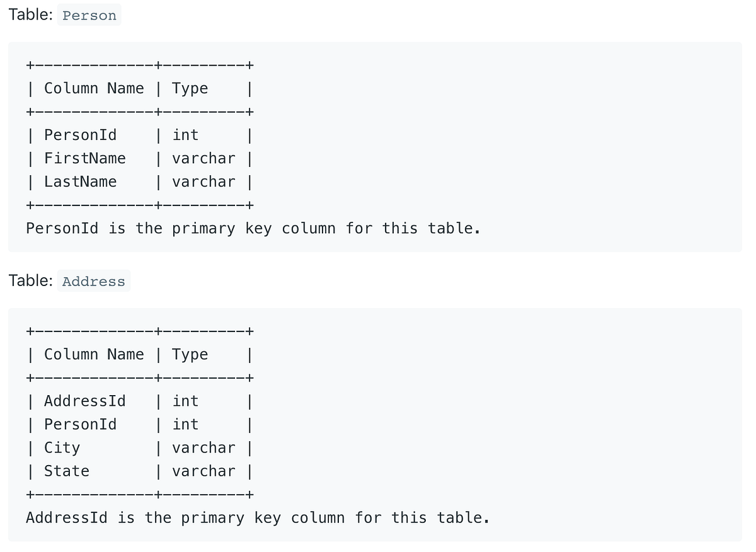Click the int type beside AddressId
Screen dimensions: 756x552
click(x=185, y=401)
